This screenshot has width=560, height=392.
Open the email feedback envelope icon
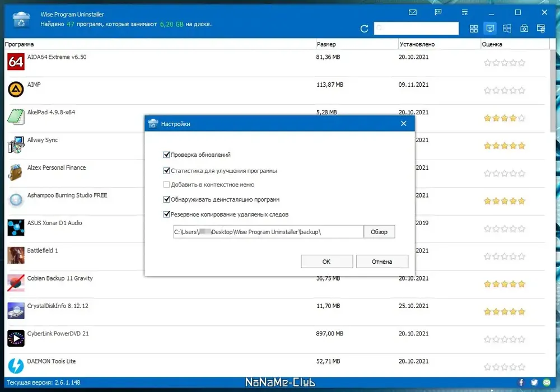(413, 12)
